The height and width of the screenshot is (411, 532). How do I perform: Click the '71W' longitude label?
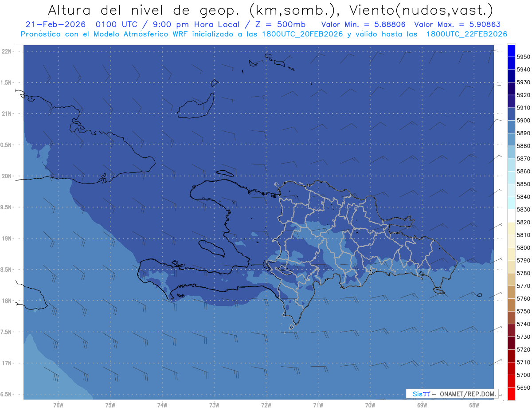[318, 405]
